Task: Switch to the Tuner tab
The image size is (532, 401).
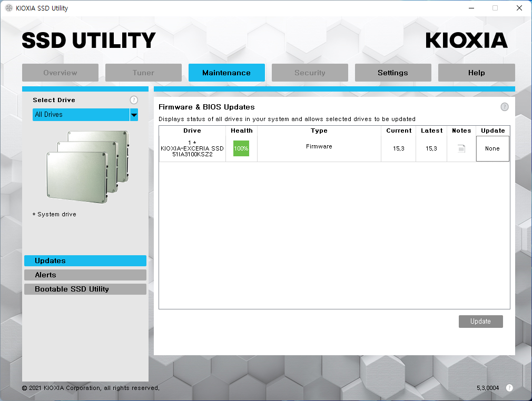Action: (143, 73)
